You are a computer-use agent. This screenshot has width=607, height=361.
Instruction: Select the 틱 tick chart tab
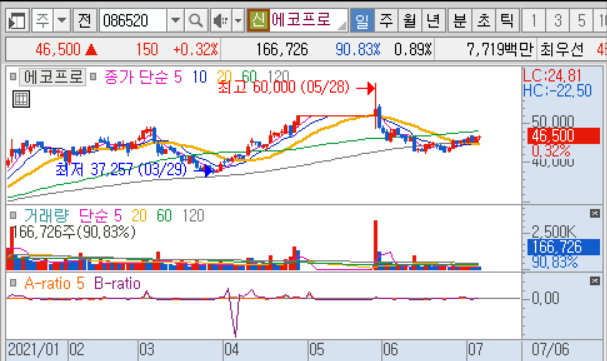pyautogui.click(x=507, y=20)
